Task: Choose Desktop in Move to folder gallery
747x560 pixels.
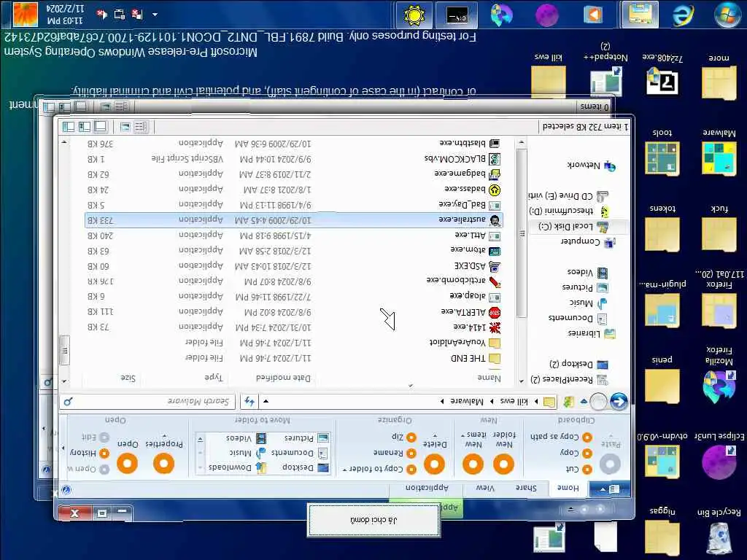Action: pyautogui.click(x=305, y=467)
